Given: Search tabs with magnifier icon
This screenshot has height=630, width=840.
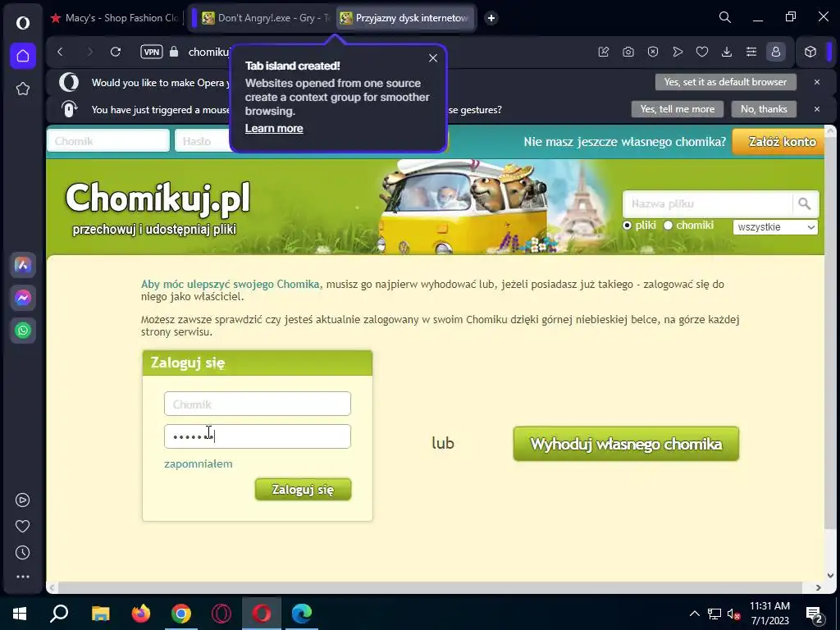Looking at the screenshot, I should pos(725,18).
